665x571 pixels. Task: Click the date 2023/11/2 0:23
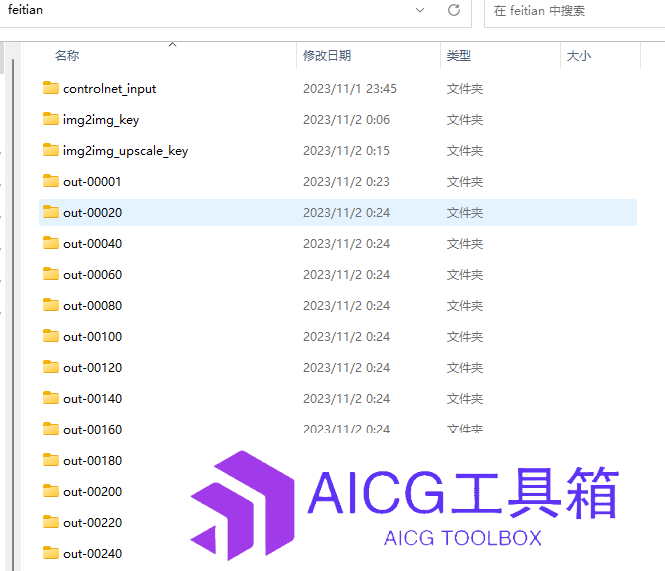tap(346, 182)
